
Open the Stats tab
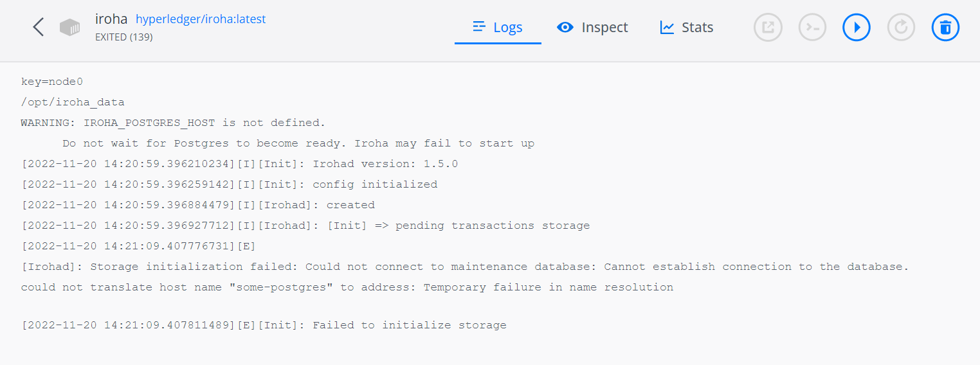(687, 27)
